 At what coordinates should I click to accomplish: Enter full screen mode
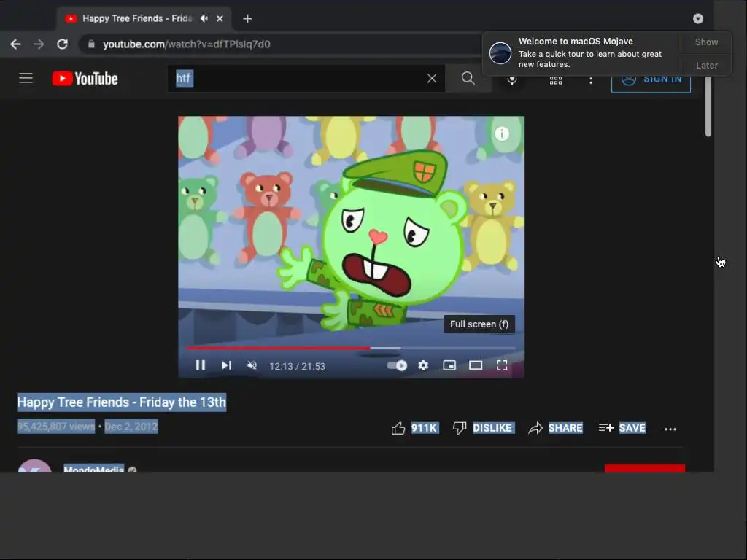click(502, 365)
